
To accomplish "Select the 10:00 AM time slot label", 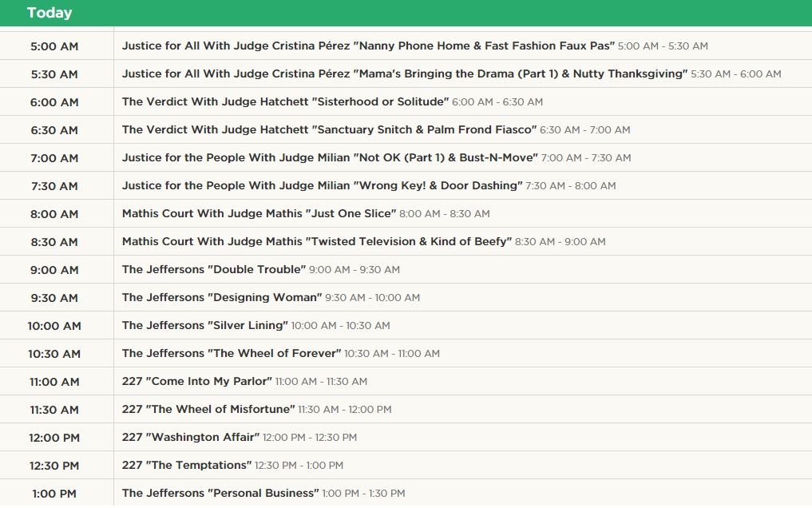I will [x=54, y=326].
